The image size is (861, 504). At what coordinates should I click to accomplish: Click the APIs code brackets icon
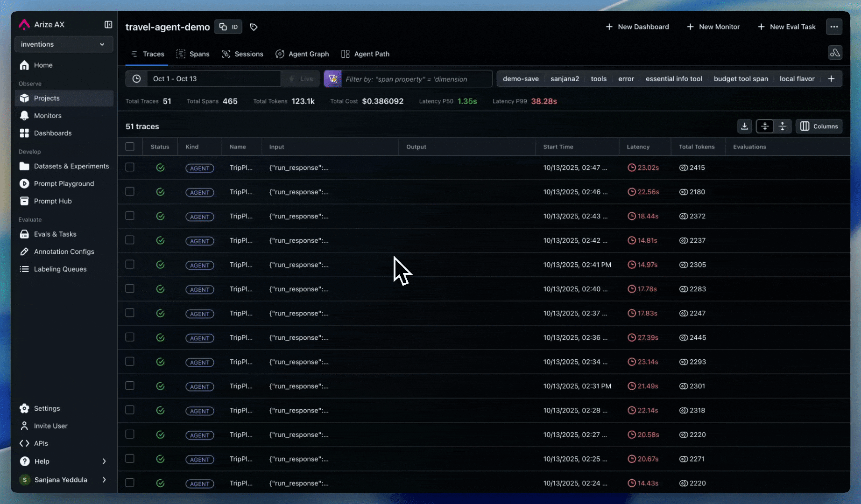(24, 443)
